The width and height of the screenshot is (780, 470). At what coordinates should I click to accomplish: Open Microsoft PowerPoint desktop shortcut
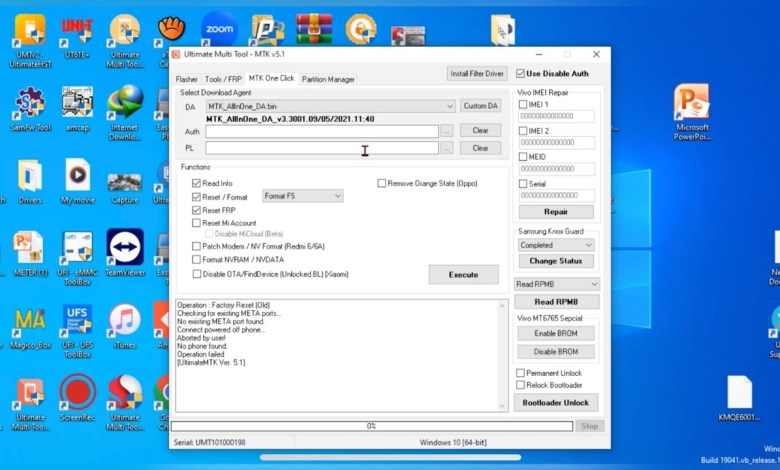click(x=692, y=112)
